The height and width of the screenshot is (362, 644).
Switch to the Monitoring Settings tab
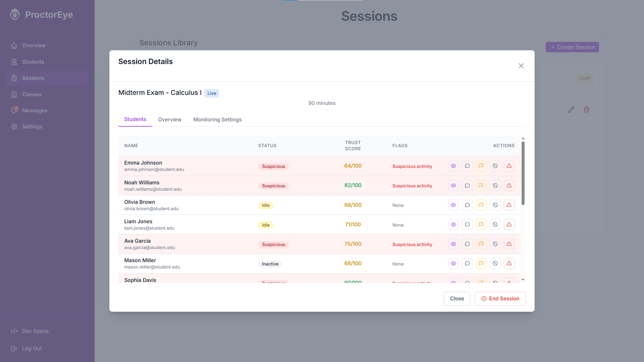(217, 119)
